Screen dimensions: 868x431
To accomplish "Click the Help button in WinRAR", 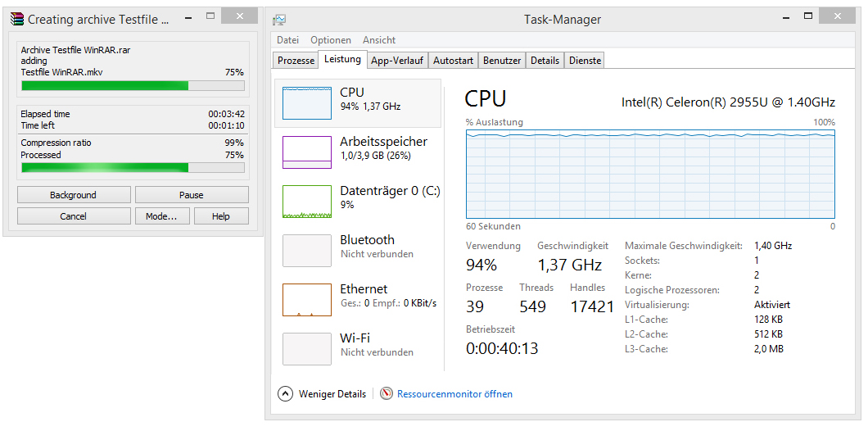I will [x=221, y=216].
